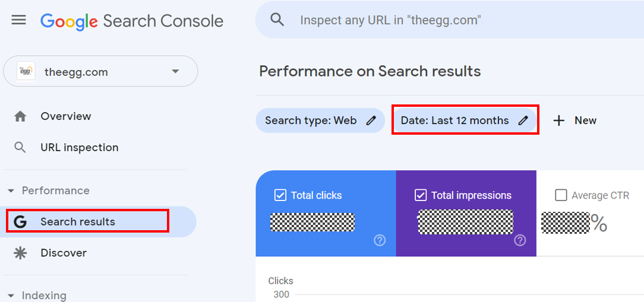644x302 pixels.
Task: Click the URL inspection magnifier icon
Action: click(20, 148)
